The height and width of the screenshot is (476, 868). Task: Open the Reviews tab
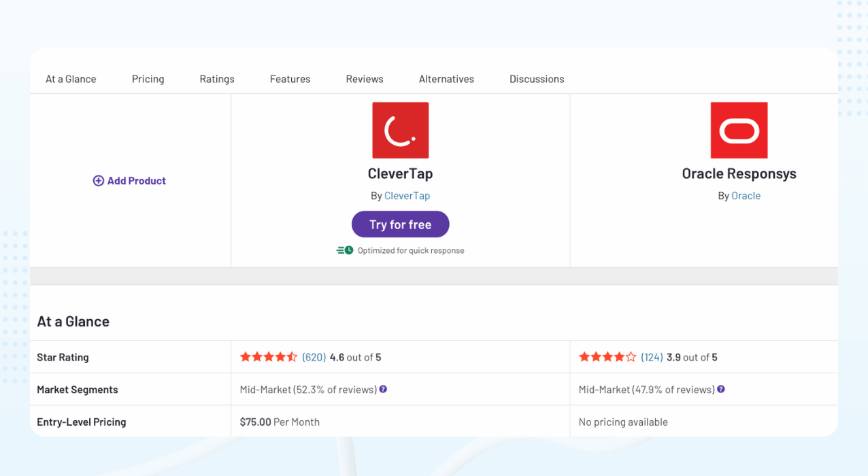[365, 79]
